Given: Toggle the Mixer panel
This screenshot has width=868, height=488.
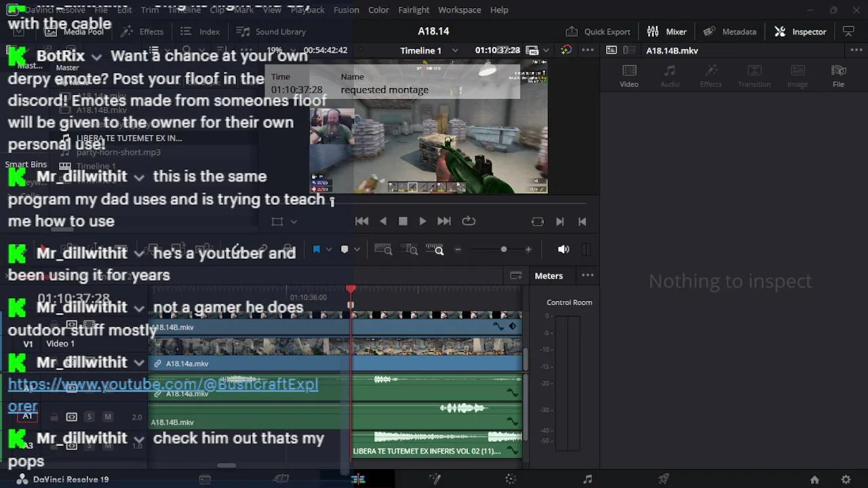Looking at the screenshot, I should (667, 31).
